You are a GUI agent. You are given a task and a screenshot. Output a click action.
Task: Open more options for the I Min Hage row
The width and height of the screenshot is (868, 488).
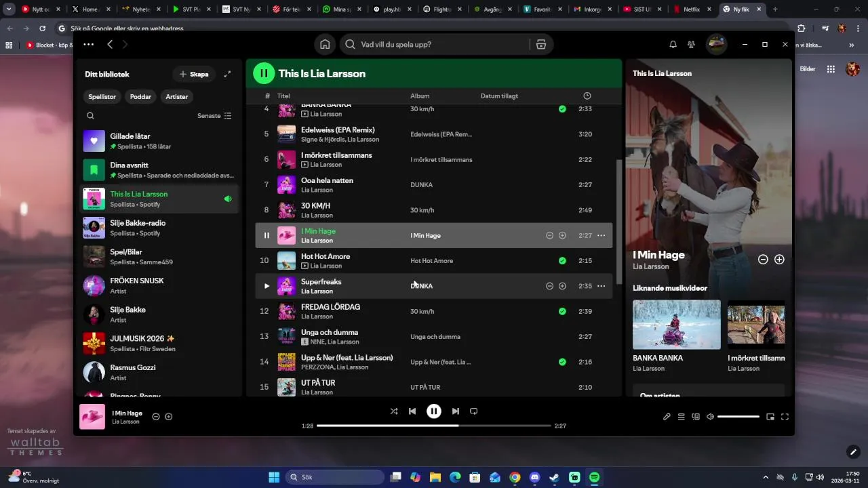point(601,235)
